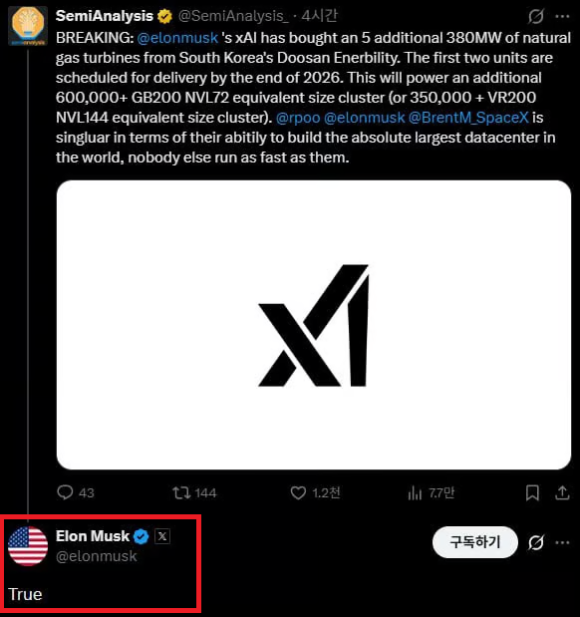The image size is (580, 617).
Task: Share the tweet with upload arrow icon
Action: 562,493
